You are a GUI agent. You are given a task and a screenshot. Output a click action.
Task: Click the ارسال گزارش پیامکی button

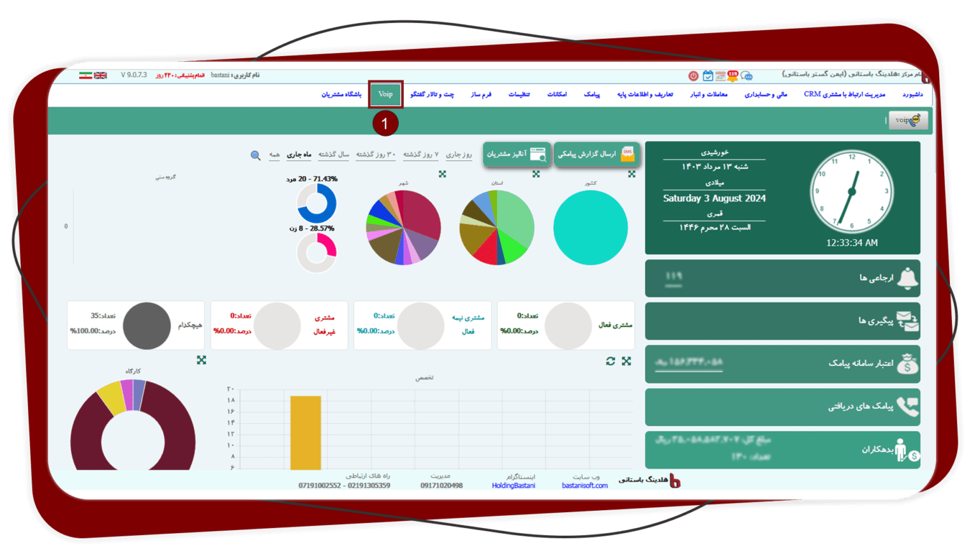pyautogui.click(x=597, y=154)
